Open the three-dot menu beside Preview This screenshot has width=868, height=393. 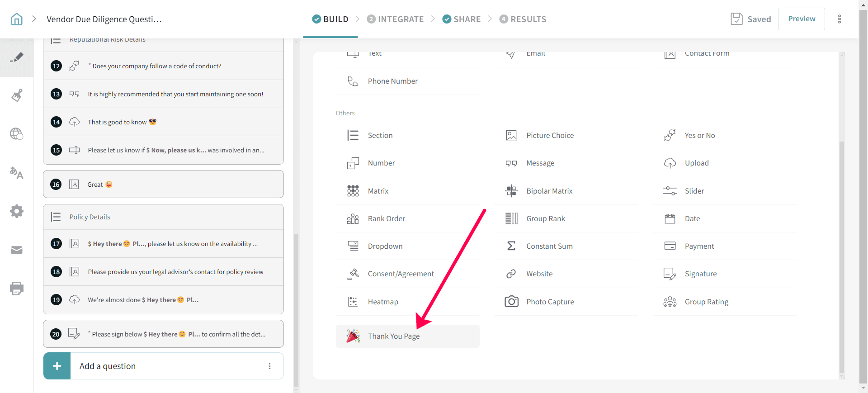[x=840, y=19]
